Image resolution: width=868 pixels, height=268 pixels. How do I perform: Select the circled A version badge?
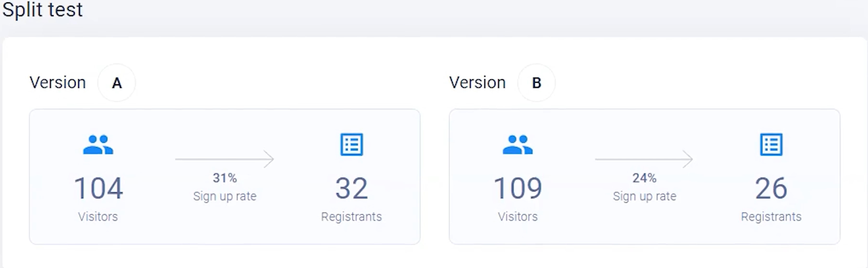pyautogui.click(x=117, y=82)
